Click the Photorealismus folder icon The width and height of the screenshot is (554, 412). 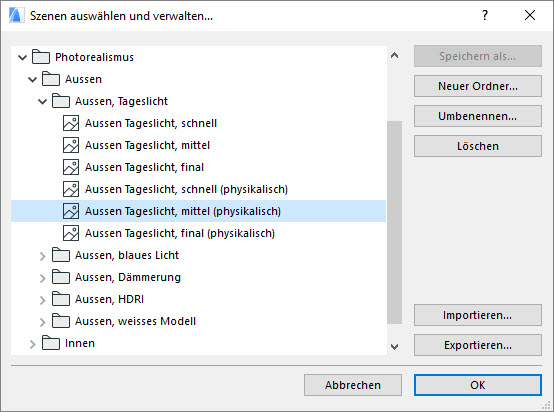(x=41, y=57)
